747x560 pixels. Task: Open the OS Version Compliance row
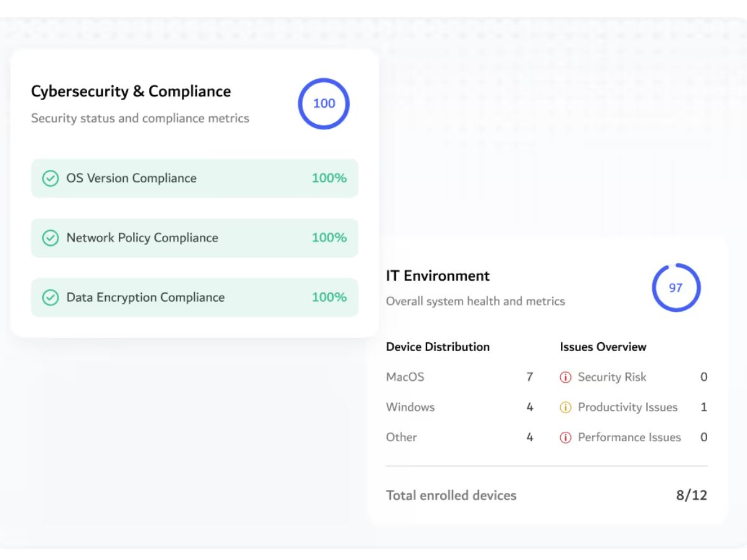coord(195,179)
